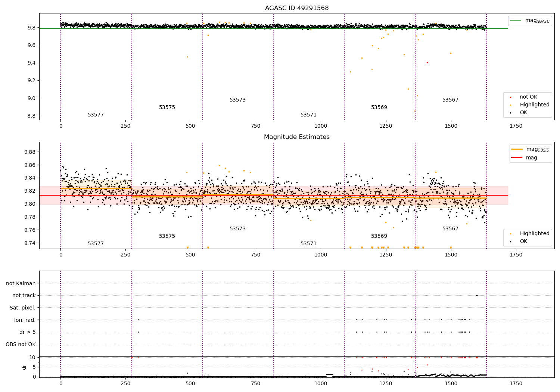Click the 9.74 y-axis tick label
This screenshot has height=392, width=560.
coord(30,243)
